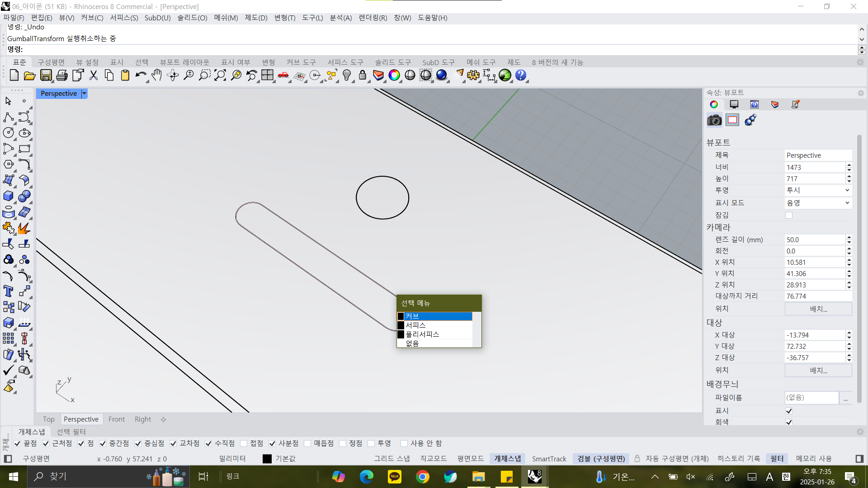Choose 없음 in the selection menu
The height and width of the screenshot is (488, 868).
(434, 343)
